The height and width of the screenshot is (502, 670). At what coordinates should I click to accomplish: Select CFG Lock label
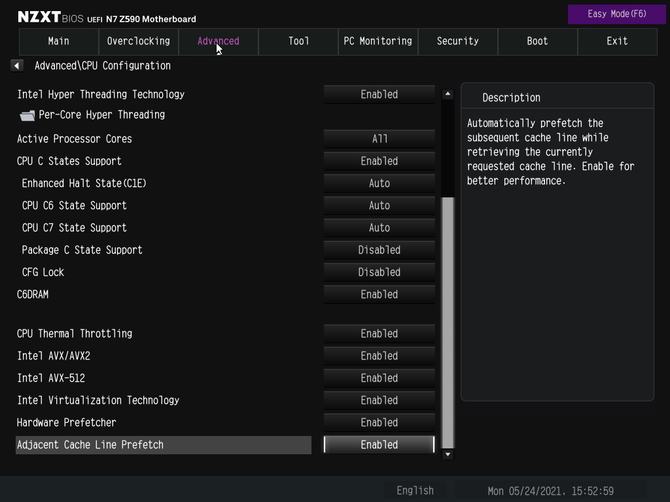pos(43,272)
